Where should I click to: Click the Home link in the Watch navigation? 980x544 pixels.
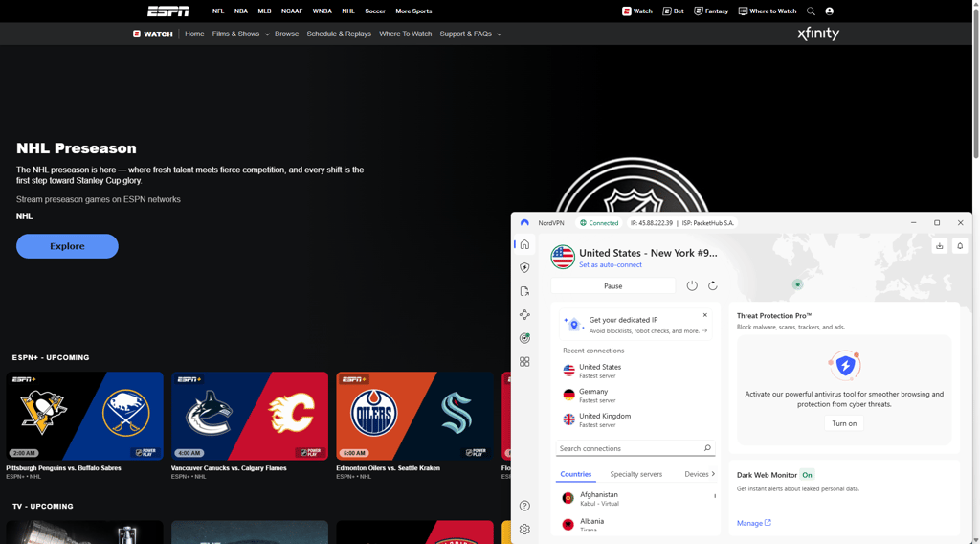[x=194, y=34]
